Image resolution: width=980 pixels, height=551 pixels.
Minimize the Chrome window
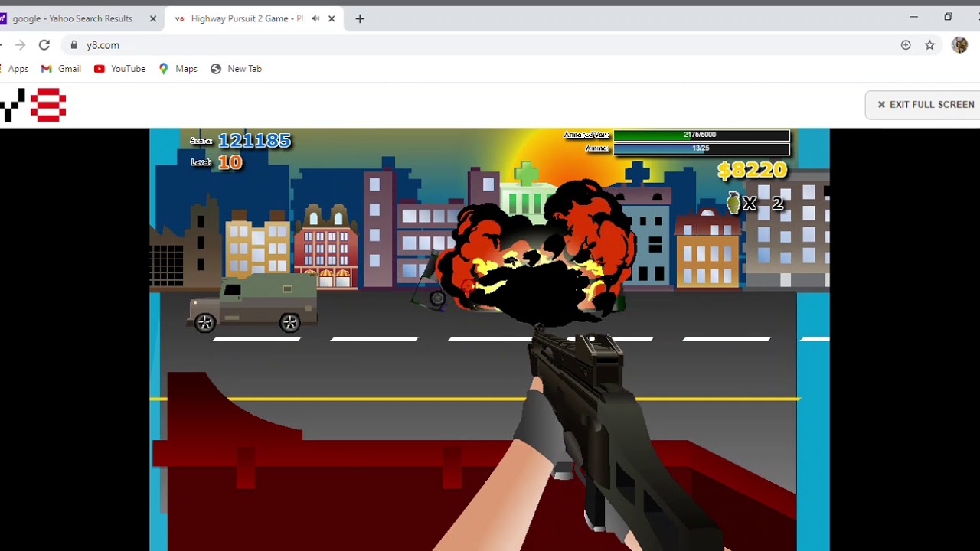point(913,17)
